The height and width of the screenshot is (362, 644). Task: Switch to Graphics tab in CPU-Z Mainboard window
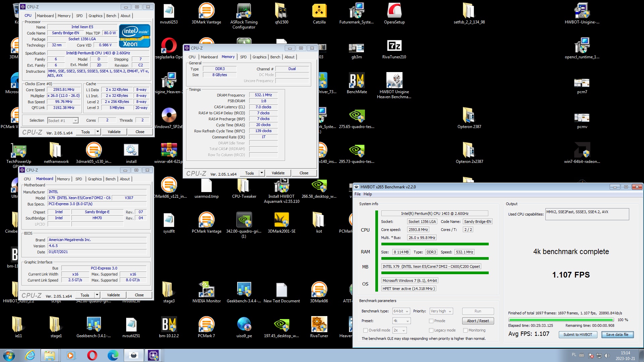(x=95, y=179)
